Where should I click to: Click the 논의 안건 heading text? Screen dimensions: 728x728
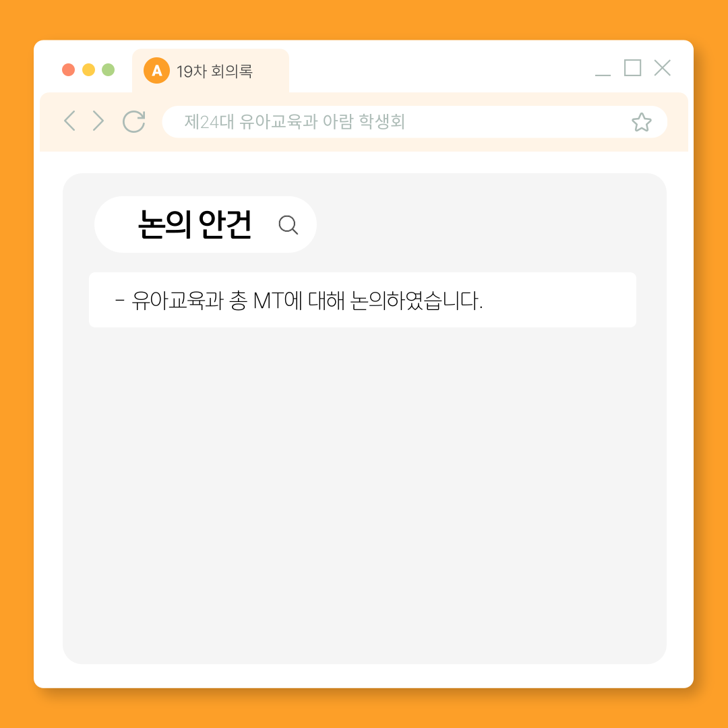click(x=195, y=224)
